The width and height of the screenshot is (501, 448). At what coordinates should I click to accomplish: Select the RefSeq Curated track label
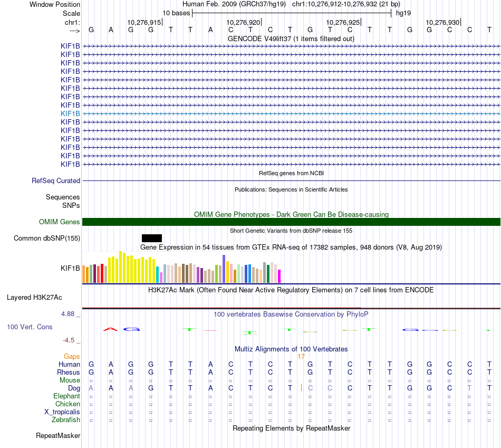click(56, 180)
